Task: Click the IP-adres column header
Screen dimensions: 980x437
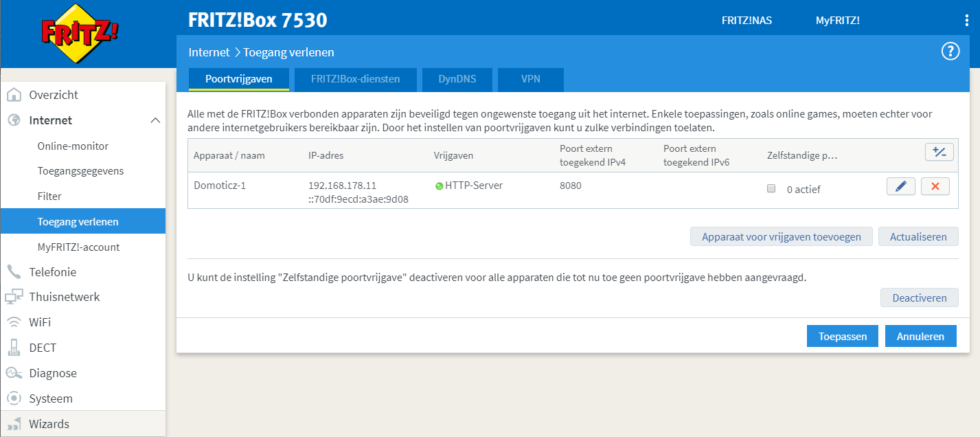Action: (326, 155)
